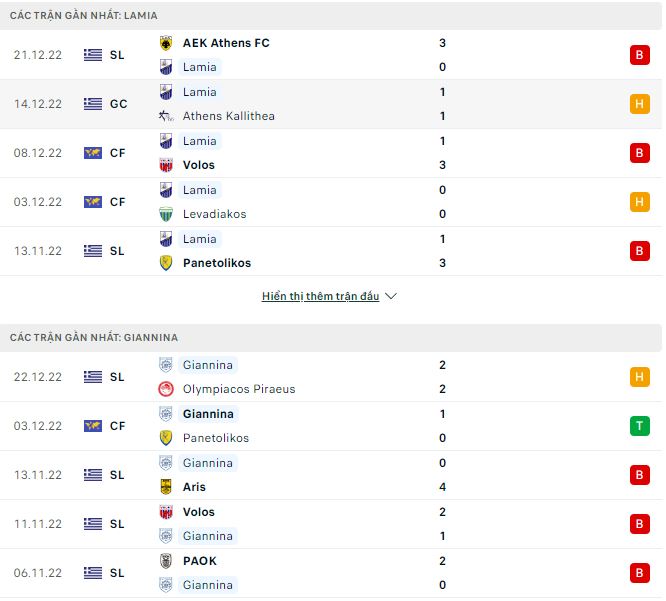
Task: Click the Olympiacos Piraeus club crest
Action: click(x=166, y=389)
